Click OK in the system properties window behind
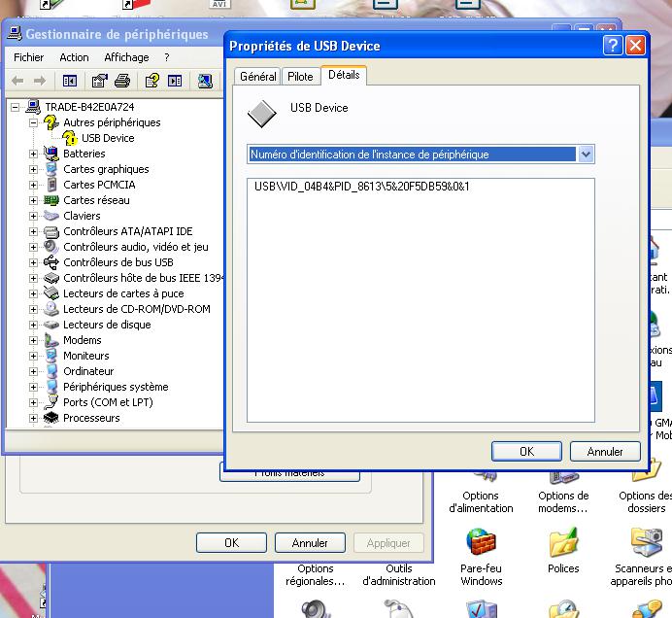This screenshot has height=618, width=672. (x=231, y=543)
